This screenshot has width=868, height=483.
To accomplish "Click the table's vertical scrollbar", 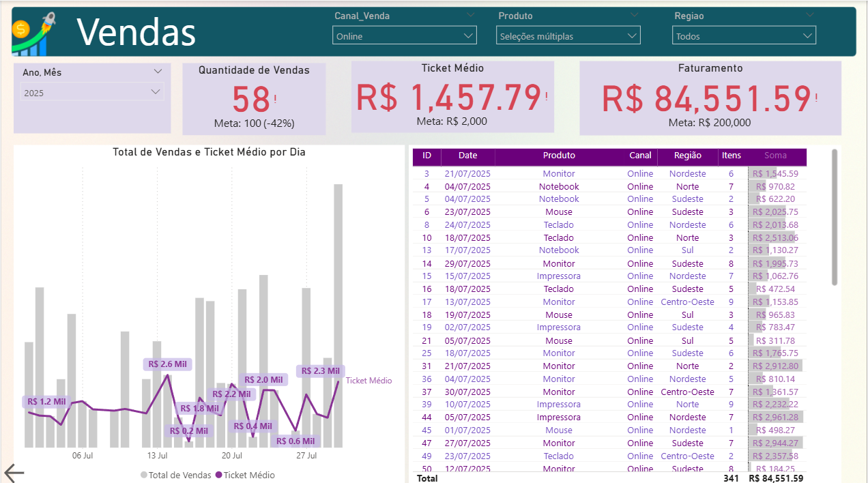I will coord(835,217).
